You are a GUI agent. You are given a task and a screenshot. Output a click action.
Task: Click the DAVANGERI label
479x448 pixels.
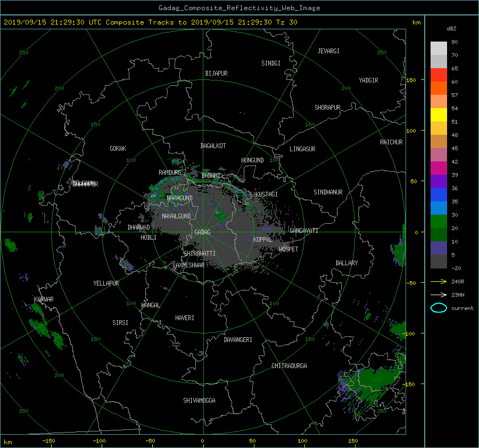[238, 340]
